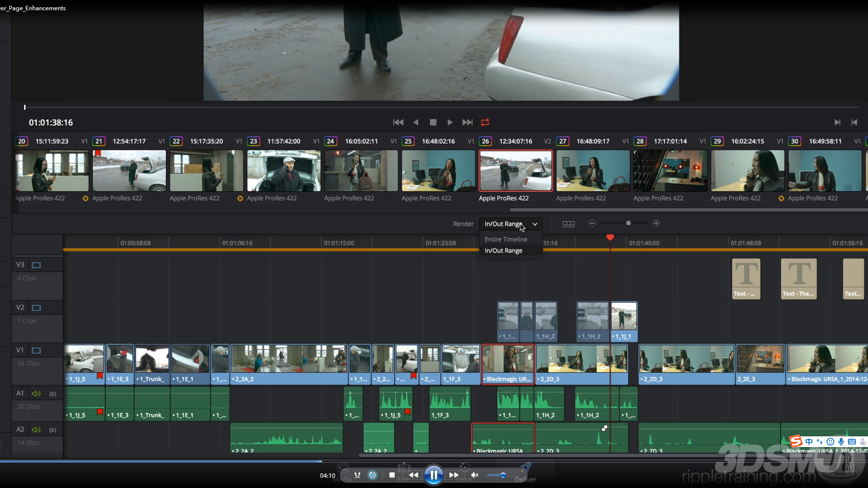Choose Entire Timeline render option
This screenshot has width=868, height=488.
506,239
